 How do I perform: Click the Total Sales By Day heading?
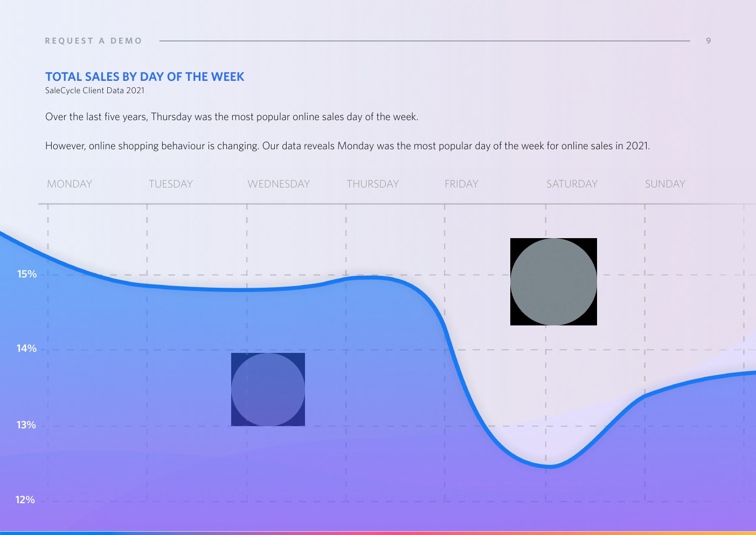point(144,77)
